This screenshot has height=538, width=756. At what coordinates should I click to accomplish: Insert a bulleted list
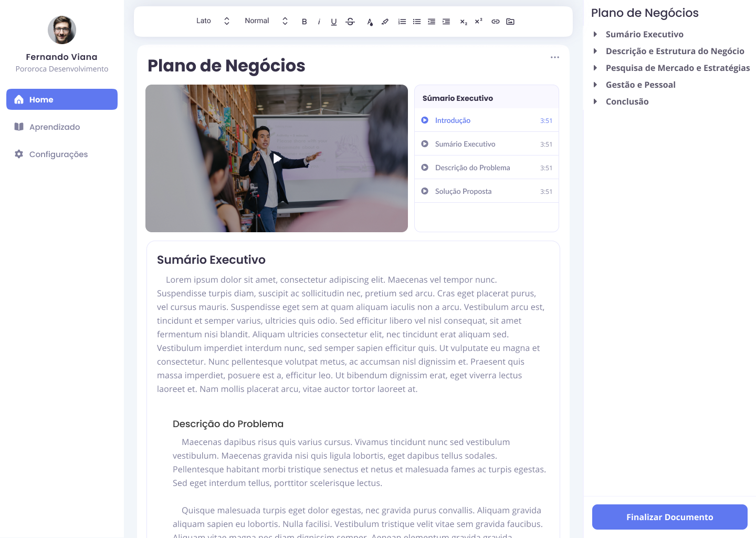click(417, 22)
